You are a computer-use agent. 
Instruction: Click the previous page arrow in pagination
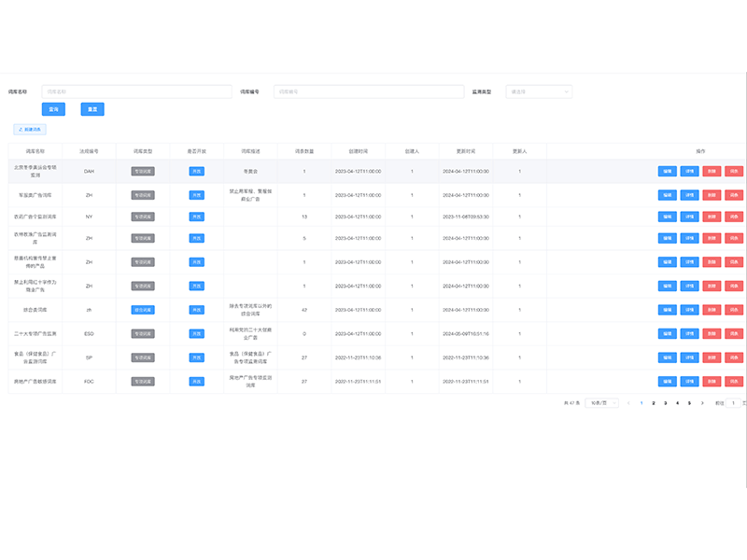(628, 403)
